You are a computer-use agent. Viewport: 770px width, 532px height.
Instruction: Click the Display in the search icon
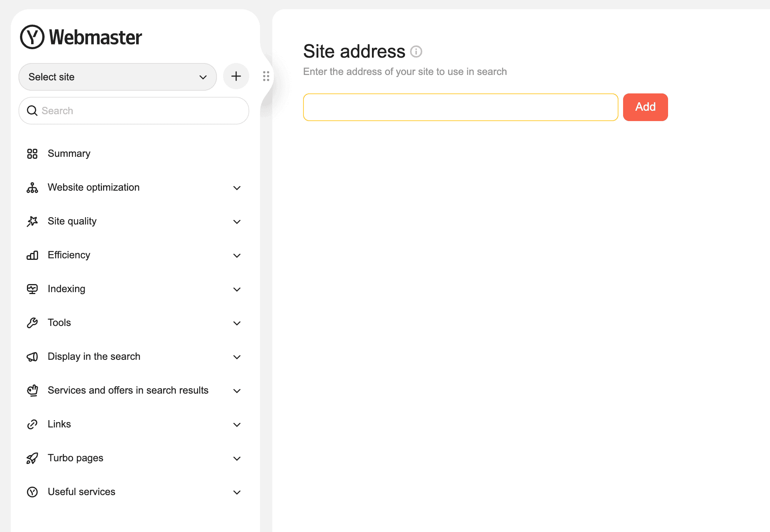point(32,356)
